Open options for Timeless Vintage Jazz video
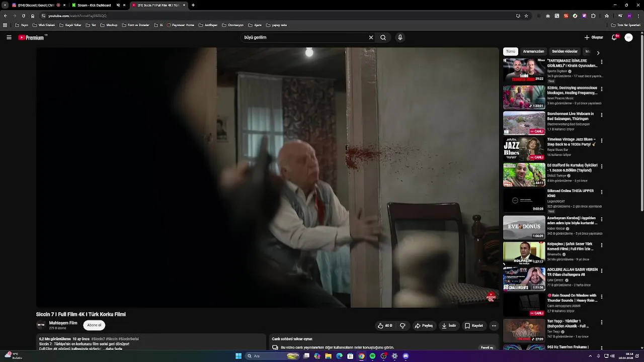Viewport: 644px width, 362px height. (x=602, y=140)
